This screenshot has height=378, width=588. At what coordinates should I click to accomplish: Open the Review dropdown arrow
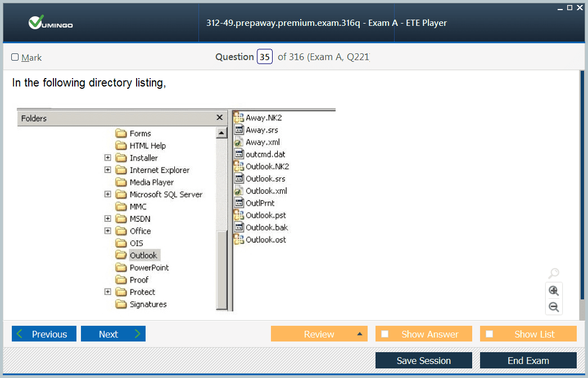click(360, 334)
